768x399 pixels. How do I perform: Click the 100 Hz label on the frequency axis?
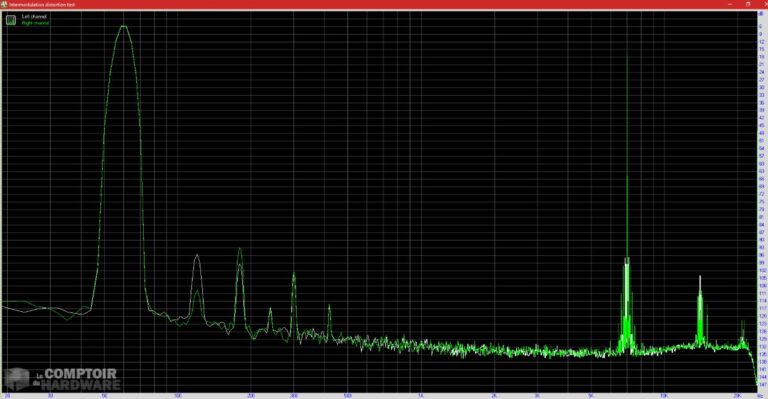[177, 395]
